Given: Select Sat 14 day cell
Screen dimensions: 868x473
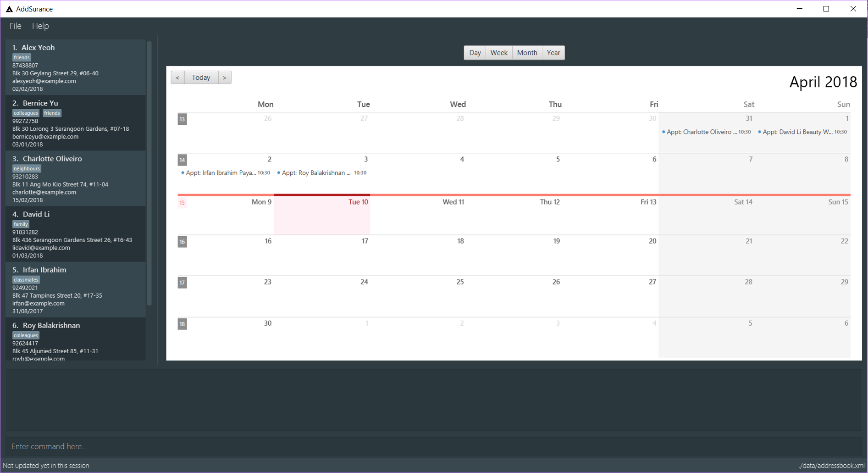Looking at the screenshot, I should point(707,215).
